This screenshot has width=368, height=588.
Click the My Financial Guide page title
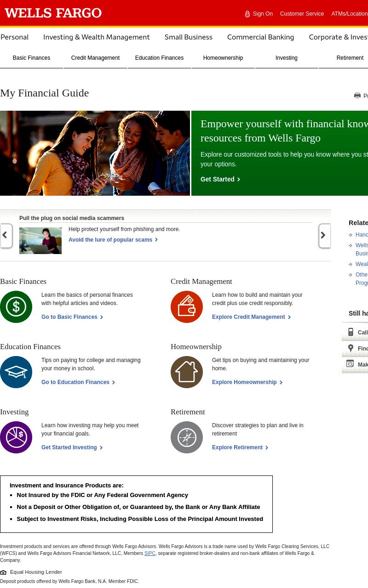[44, 93]
